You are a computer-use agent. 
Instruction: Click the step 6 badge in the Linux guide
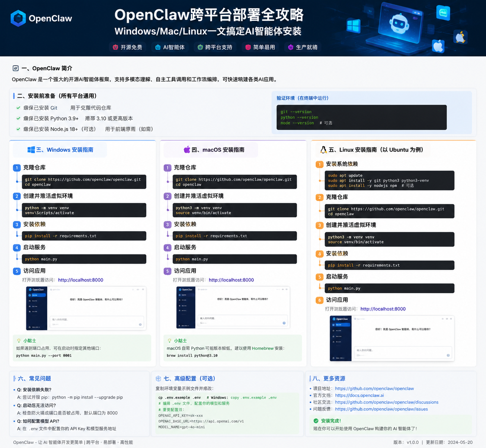tap(319, 300)
